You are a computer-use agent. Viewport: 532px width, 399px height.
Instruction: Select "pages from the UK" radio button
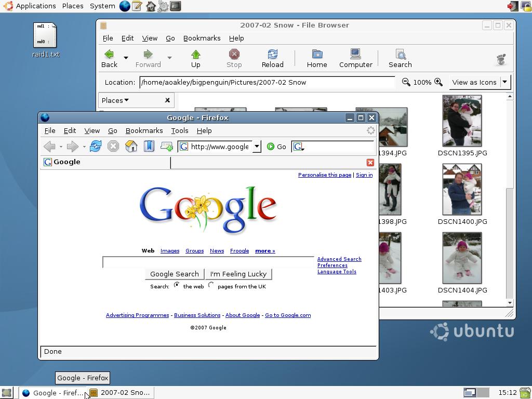pos(211,285)
